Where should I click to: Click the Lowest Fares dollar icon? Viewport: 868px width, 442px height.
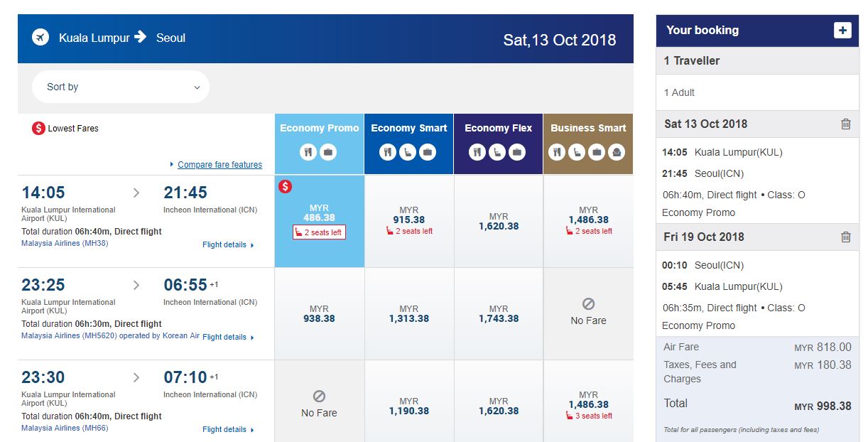click(38, 129)
